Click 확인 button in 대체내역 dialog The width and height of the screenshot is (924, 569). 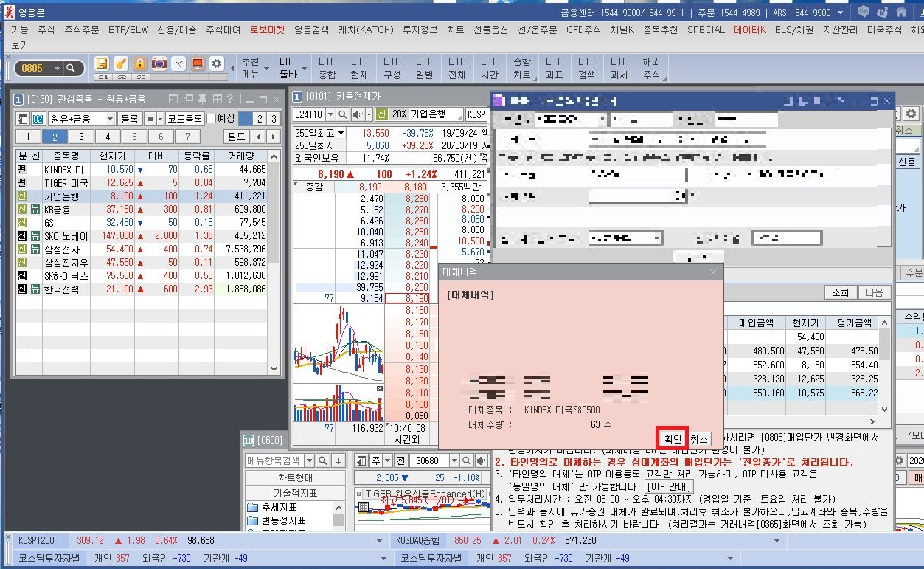point(673,438)
